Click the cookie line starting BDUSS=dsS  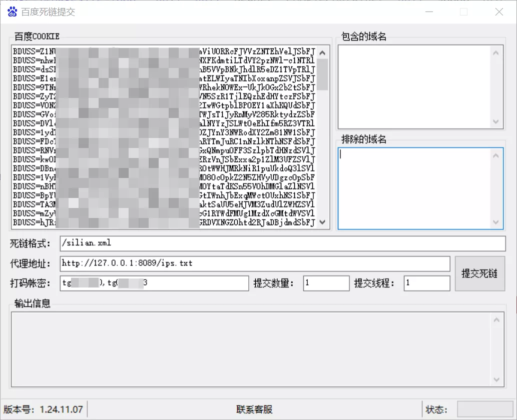coord(164,69)
